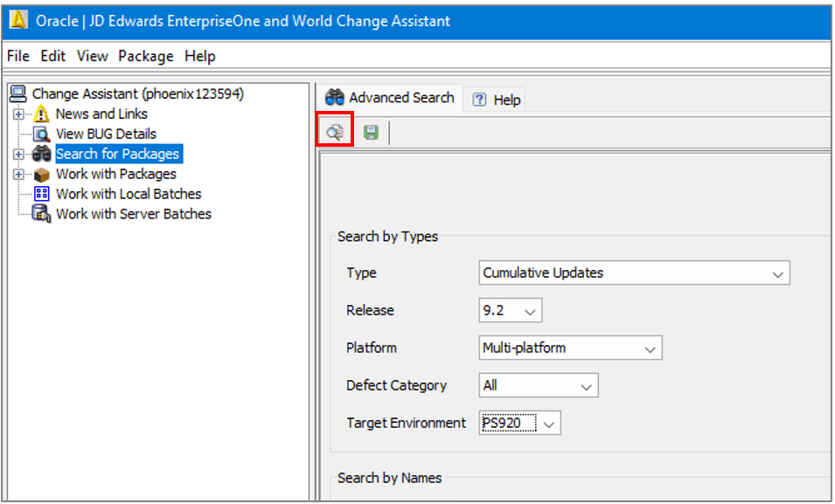Open the Defect Category dropdown showing All
The image size is (835, 504).
539,385
